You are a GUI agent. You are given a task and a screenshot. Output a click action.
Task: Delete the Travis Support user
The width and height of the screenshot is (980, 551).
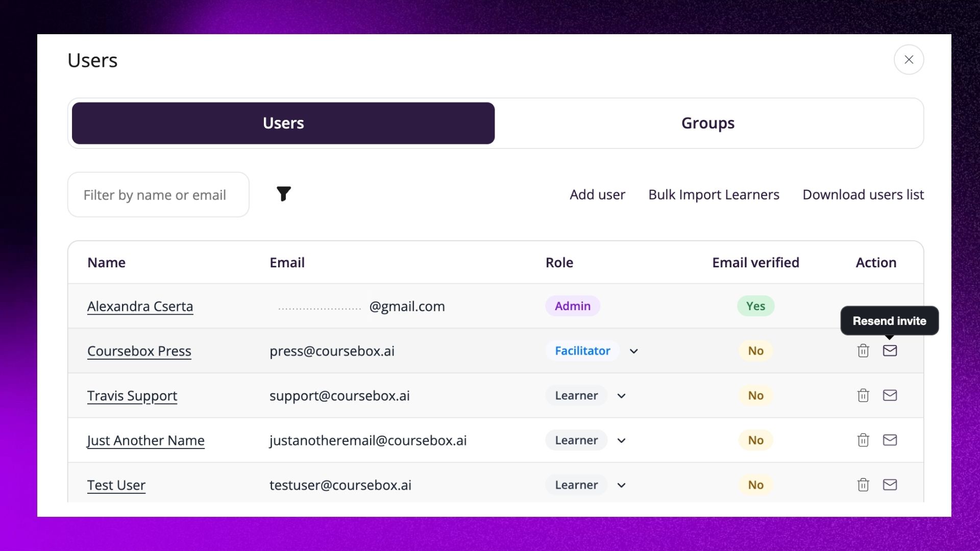pyautogui.click(x=863, y=395)
